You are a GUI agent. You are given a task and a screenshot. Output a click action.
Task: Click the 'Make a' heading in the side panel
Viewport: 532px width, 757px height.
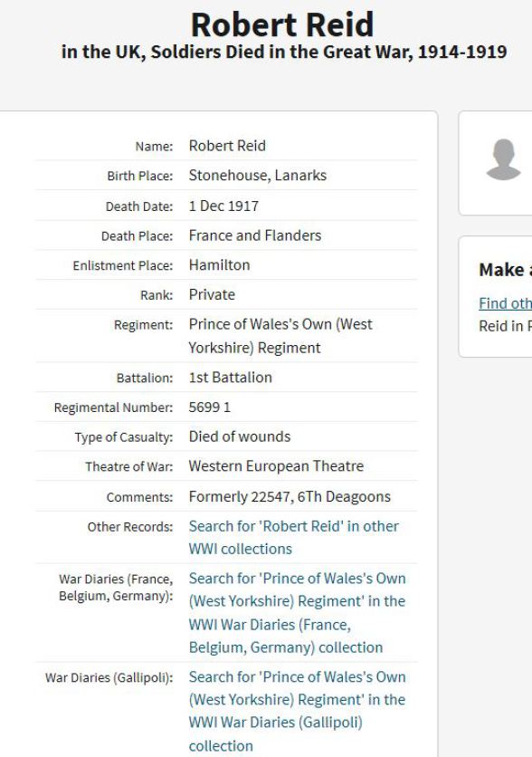505,270
